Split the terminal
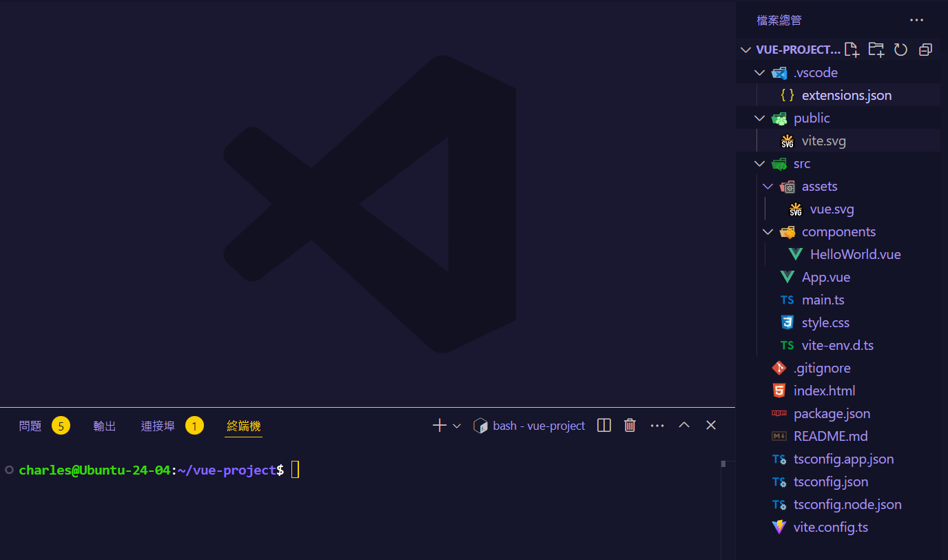The height and width of the screenshot is (560, 948). [604, 425]
